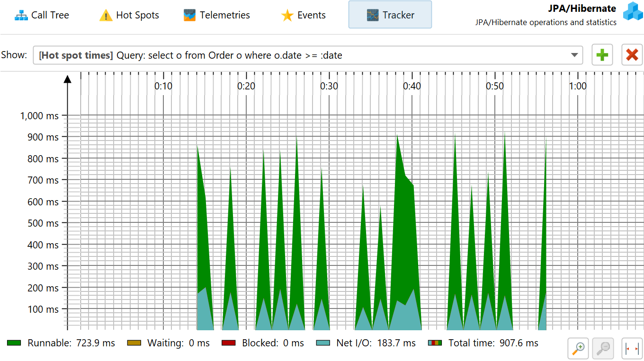The height and width of the screenshot is (361, 644).
Task: Add a tracked element with green plus
Action: 602,55
